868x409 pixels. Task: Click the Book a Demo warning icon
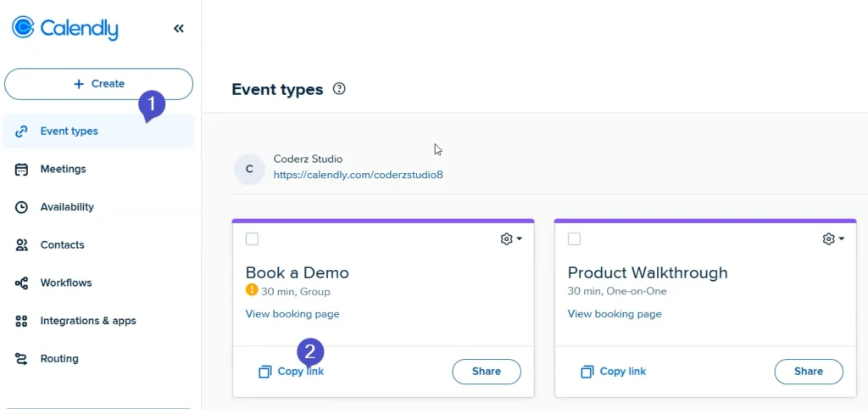click(x=252, y=289)
